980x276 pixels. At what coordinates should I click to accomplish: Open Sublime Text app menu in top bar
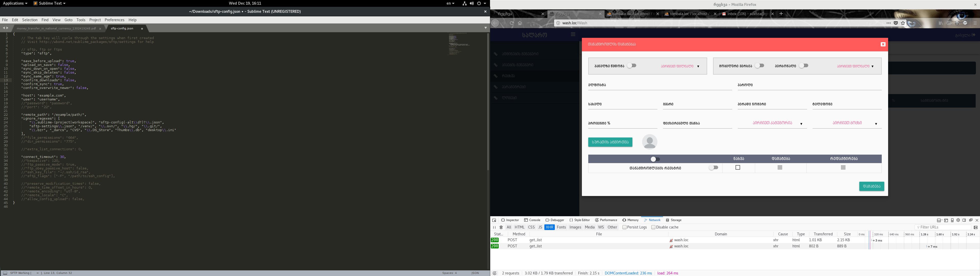click(x=50, y=3)
